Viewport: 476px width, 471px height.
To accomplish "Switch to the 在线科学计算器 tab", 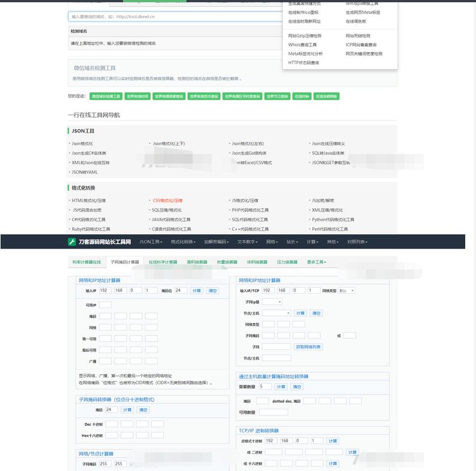I will 163,262.
